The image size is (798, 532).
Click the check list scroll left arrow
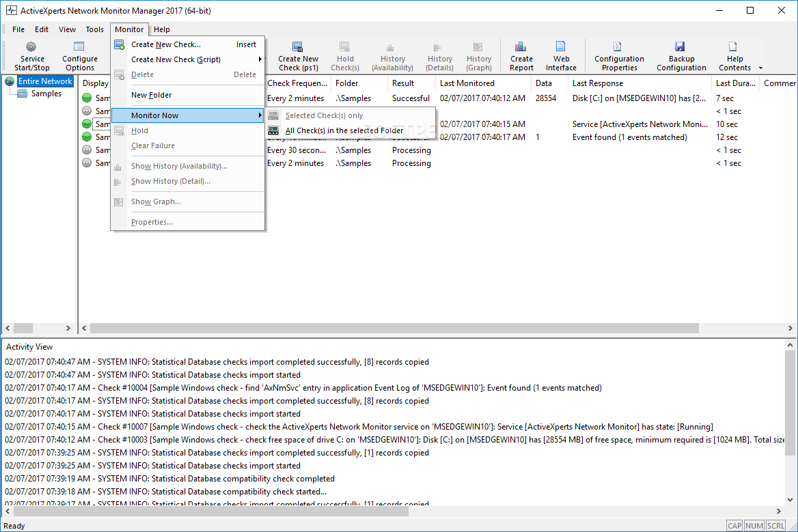coord(85,328)
